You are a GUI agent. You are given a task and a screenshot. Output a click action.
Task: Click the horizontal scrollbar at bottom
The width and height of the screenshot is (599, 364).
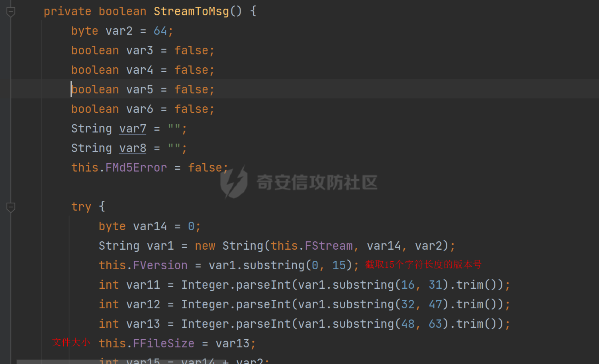(119, 362)
